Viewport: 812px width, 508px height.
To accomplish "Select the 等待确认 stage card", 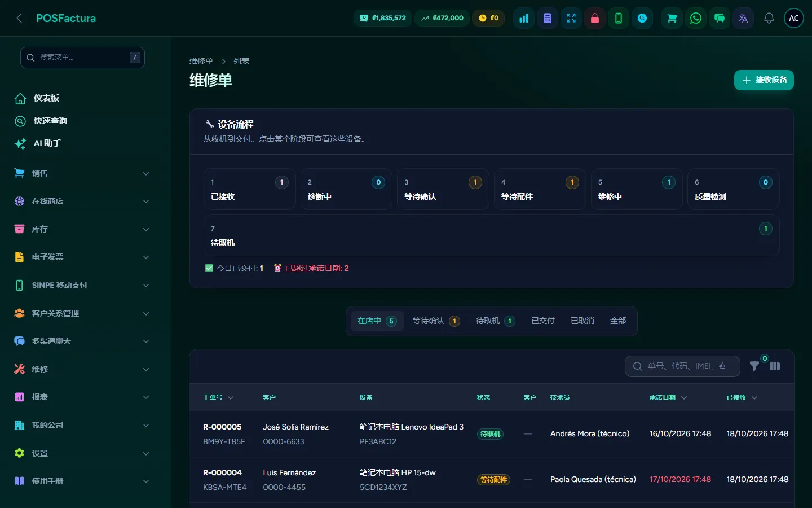I will 443,189.
